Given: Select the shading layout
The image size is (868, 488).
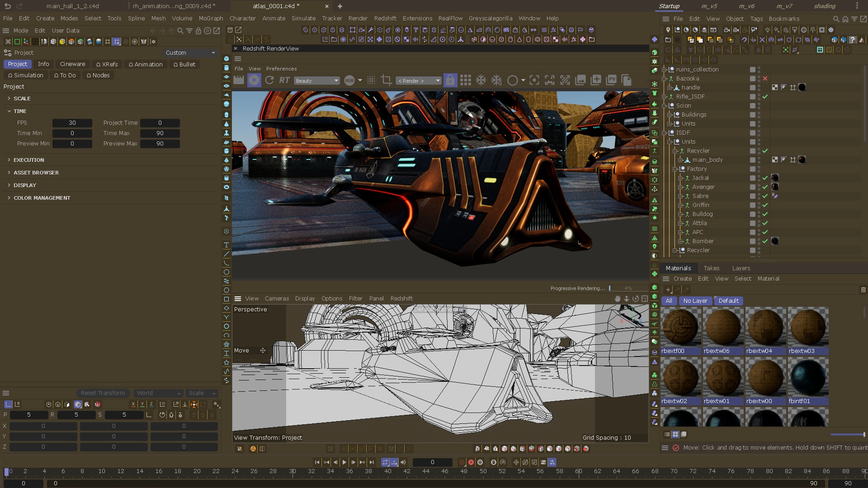Looking at the screenshot, I should (825, 6).
